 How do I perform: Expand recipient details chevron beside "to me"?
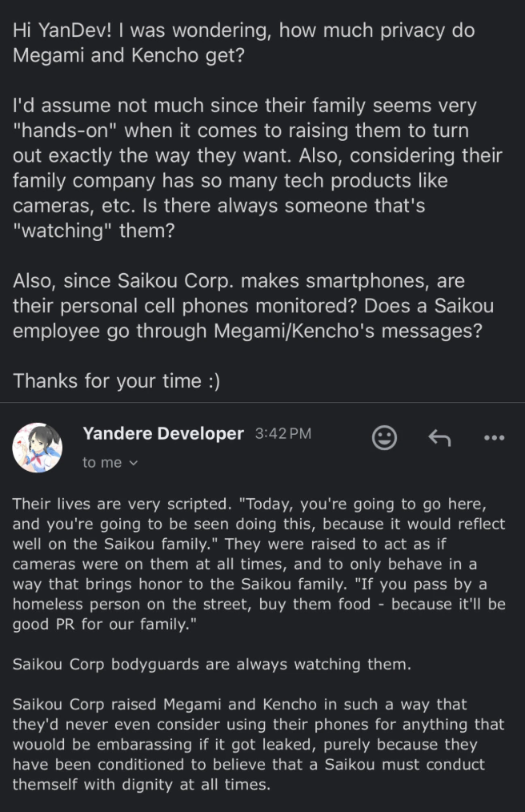[x=134, y=463]
